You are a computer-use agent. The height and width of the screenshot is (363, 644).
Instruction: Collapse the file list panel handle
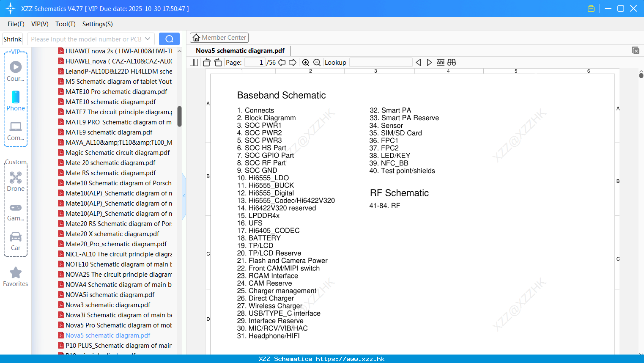(184, 195)
